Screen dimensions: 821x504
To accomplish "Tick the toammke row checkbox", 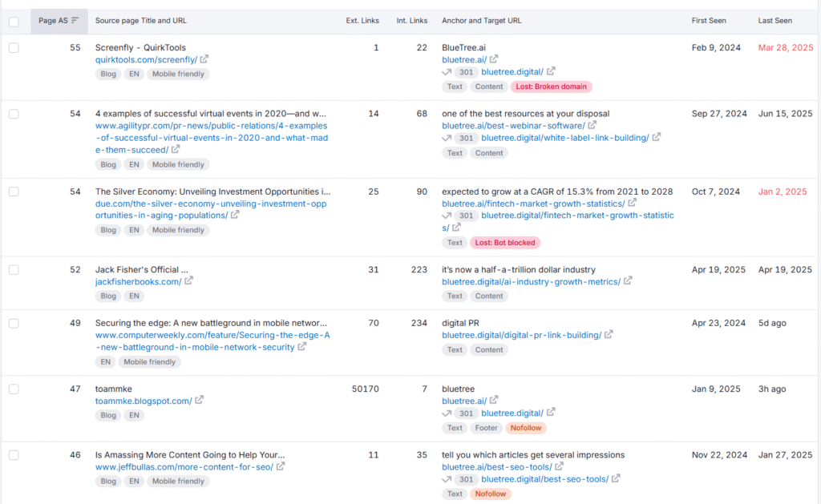I will 14,389.
